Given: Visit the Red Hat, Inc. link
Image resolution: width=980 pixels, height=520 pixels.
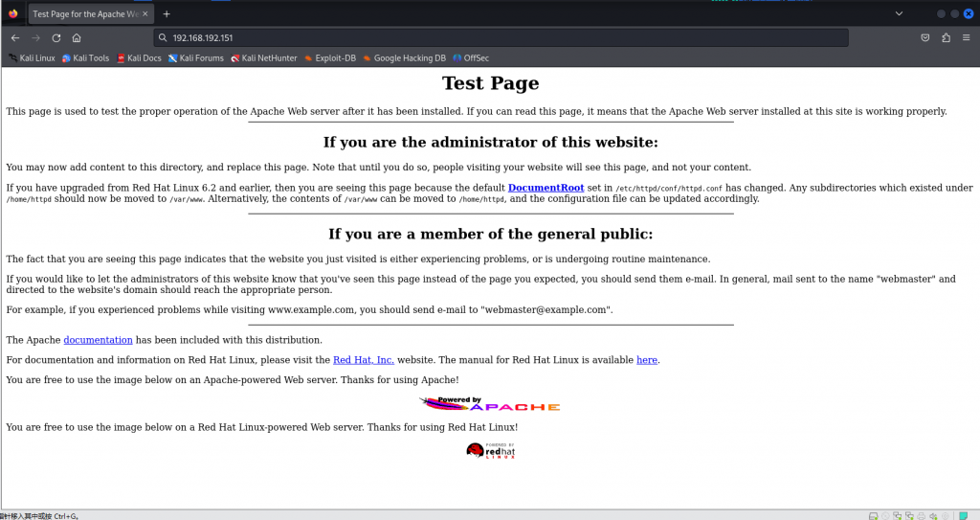Looking at the screenshot, I should tap(363, 360).
